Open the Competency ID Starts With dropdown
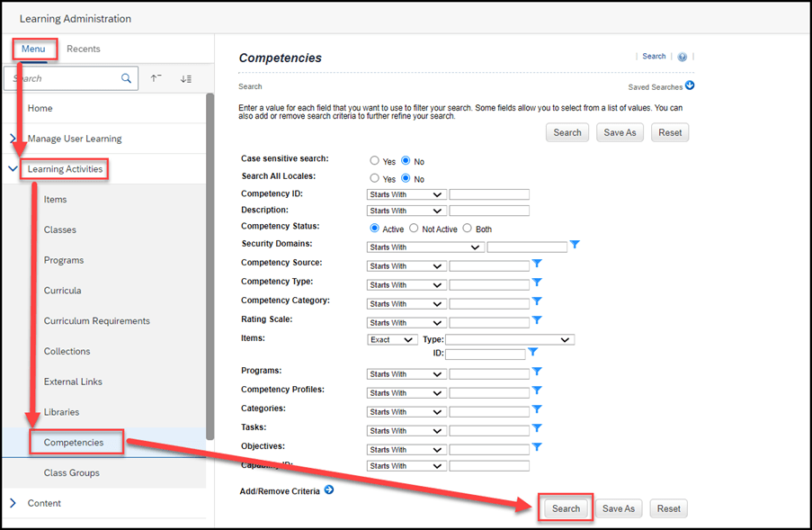The image size is (812, 530). coord(406,194)
